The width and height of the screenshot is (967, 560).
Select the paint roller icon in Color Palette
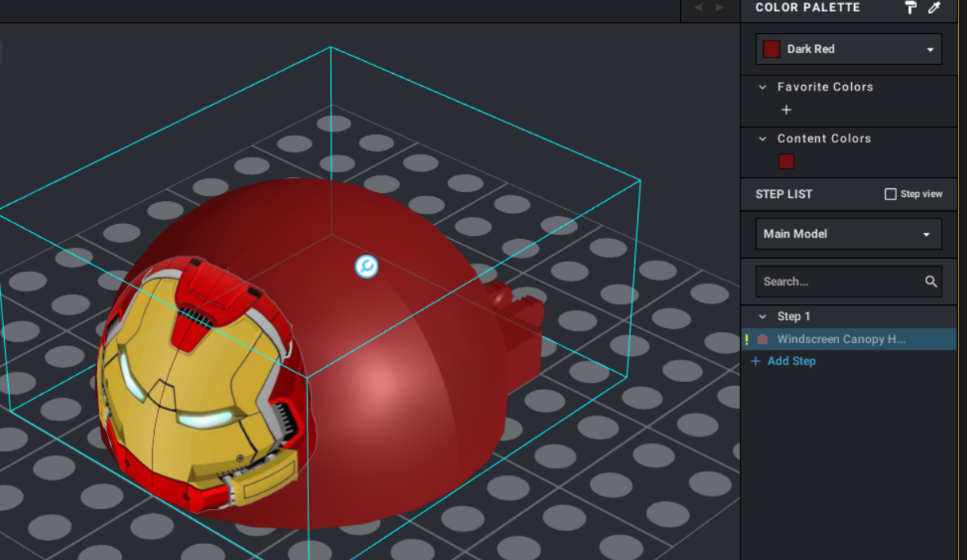pyautogui.click(x=911, y=8)
